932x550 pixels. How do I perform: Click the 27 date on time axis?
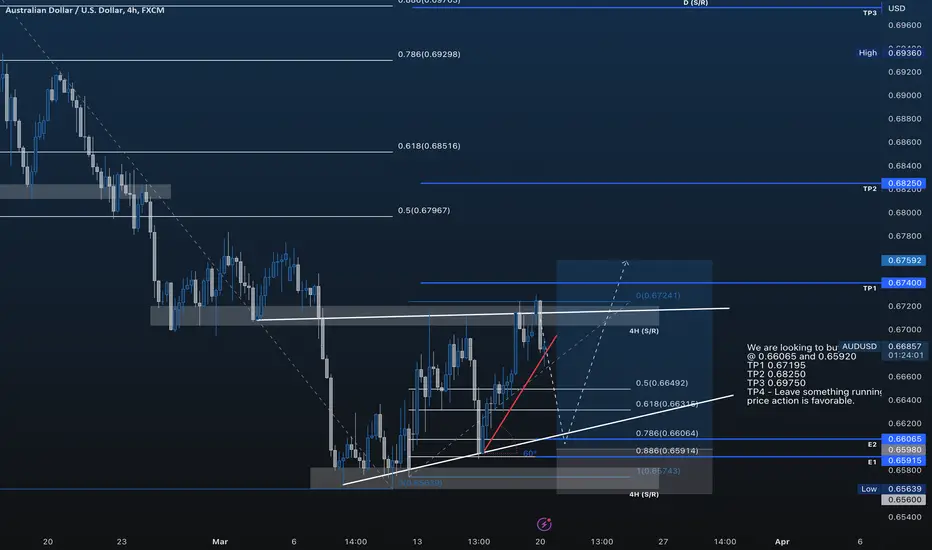tap(663, 542)
